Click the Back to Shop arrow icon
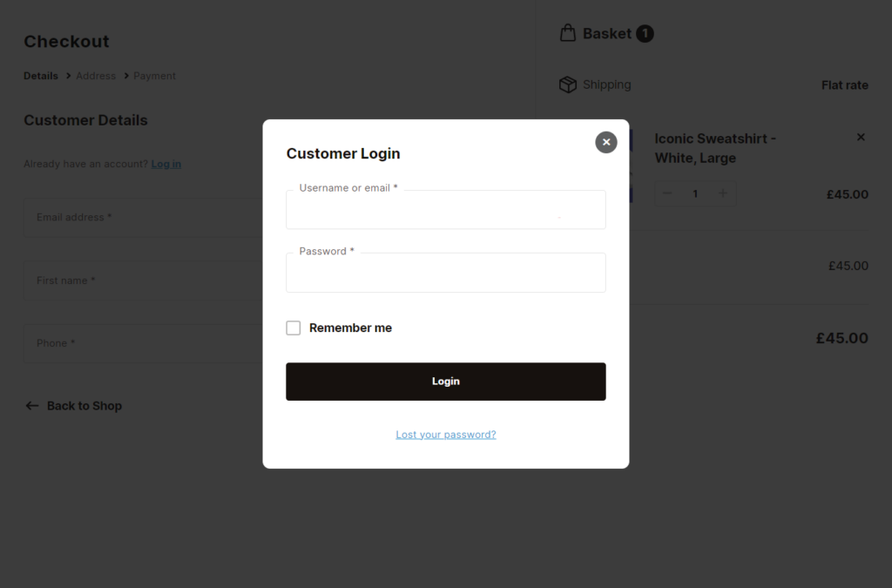The width and height of the screenshot is (892, 588). tap(30, 405)
